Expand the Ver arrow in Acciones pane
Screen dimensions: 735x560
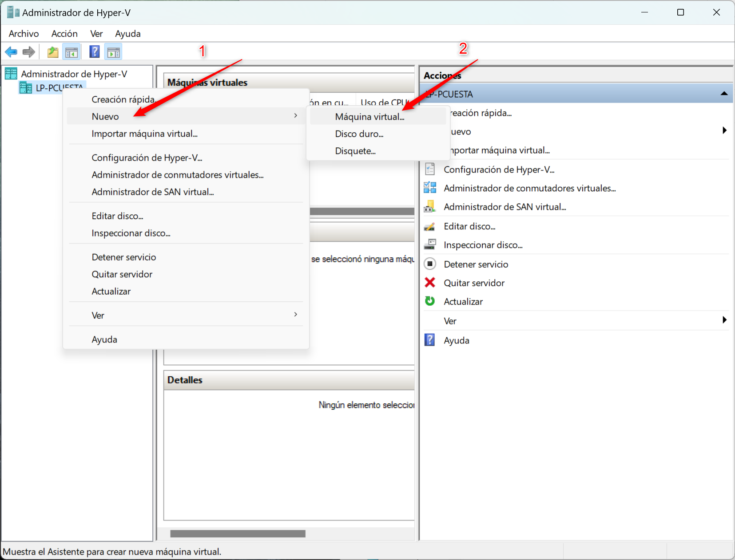click(724, 320)
